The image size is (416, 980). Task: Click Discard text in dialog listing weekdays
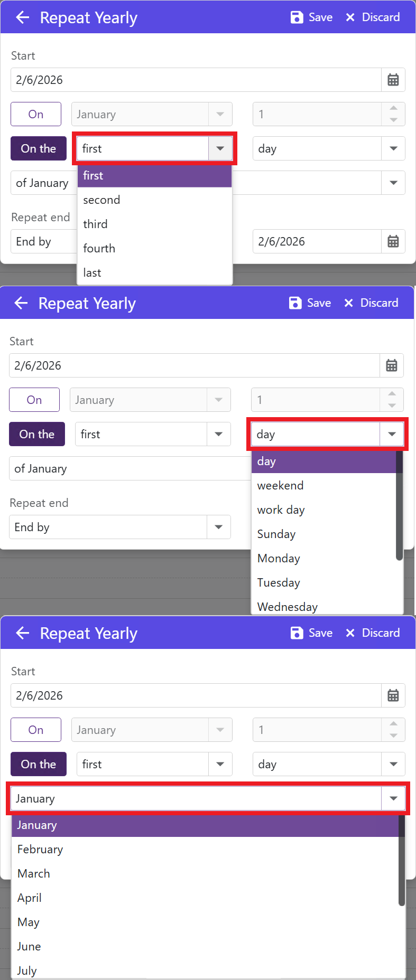pyautogui.click(x=379, y=303)
